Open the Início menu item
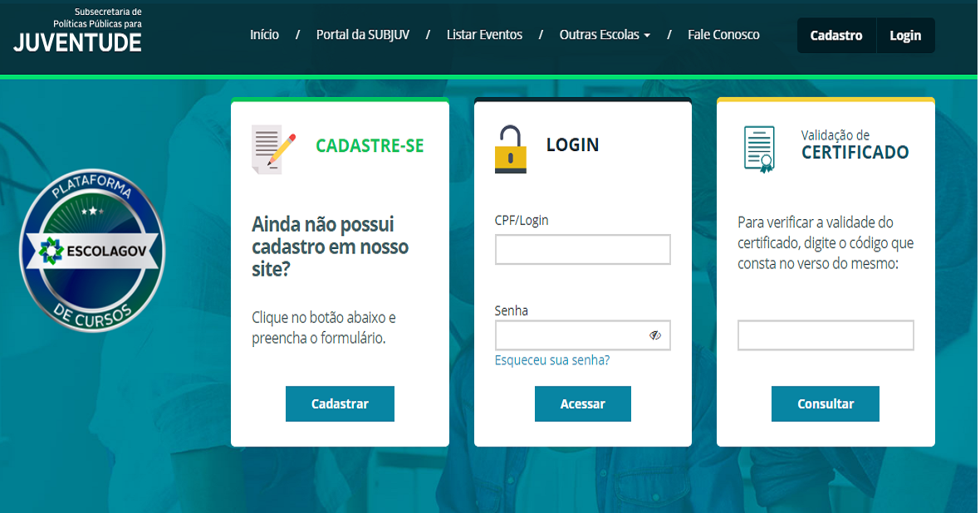This screenshot has width=980, height=513. pos(264,35)
